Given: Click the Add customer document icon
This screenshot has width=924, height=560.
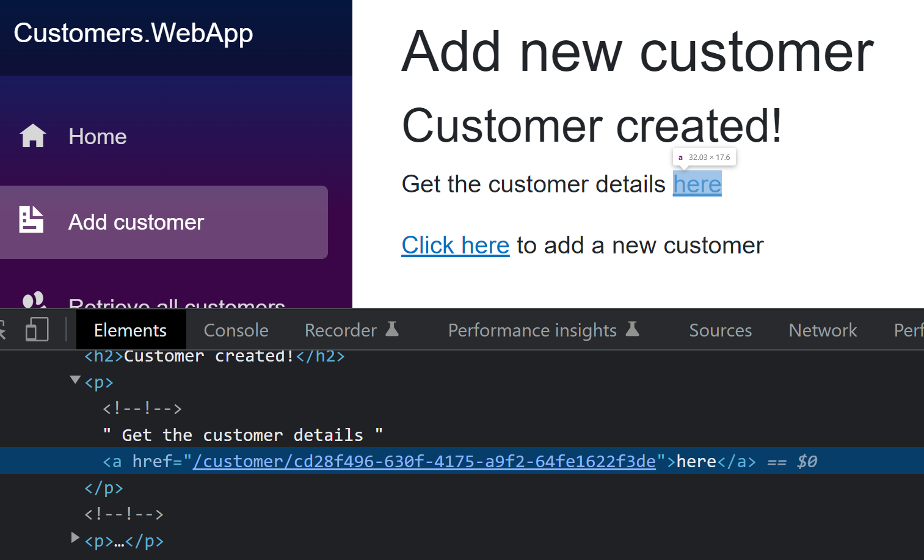Looking at the screenshot, I should (x=31, y=220).
